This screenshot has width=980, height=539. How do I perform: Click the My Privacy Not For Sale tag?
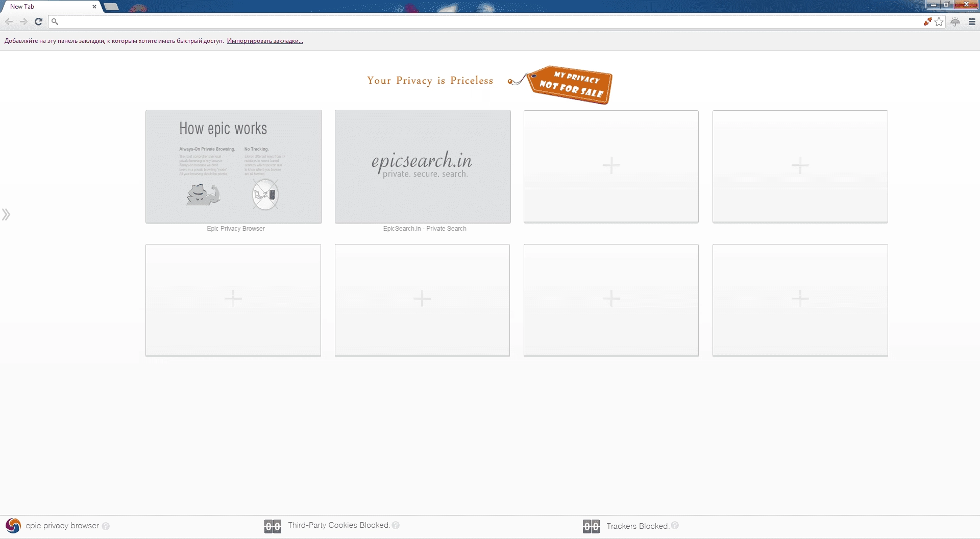point(569,84)
